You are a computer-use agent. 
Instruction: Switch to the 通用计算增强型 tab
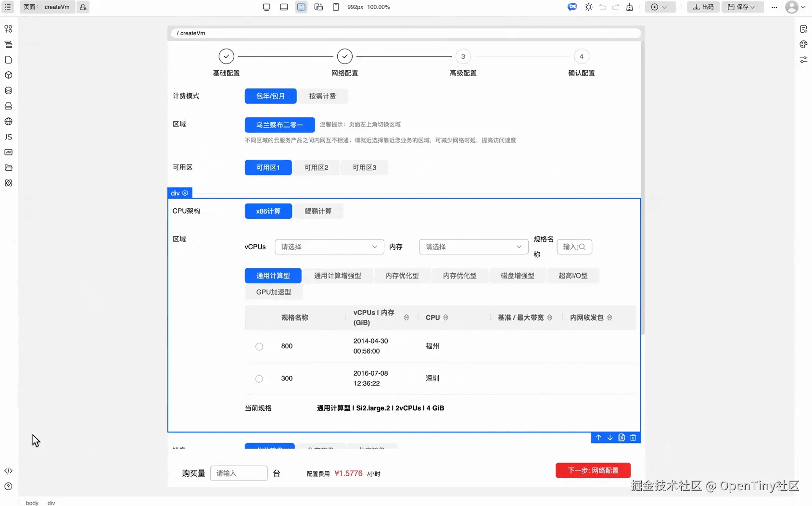coord(337,276)
